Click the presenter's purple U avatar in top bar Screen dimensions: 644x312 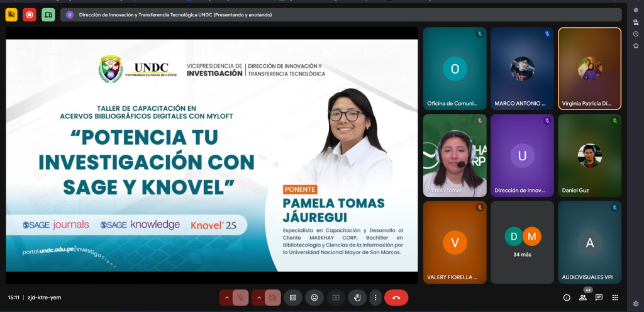69,14
